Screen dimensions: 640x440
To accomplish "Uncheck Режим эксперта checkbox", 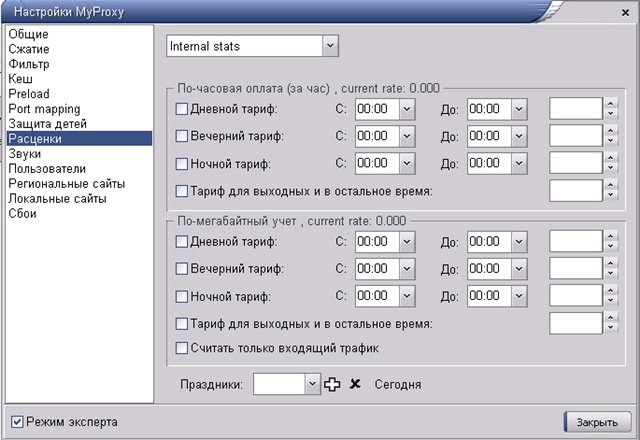I will pyautogui.click(x=17, y=422).
